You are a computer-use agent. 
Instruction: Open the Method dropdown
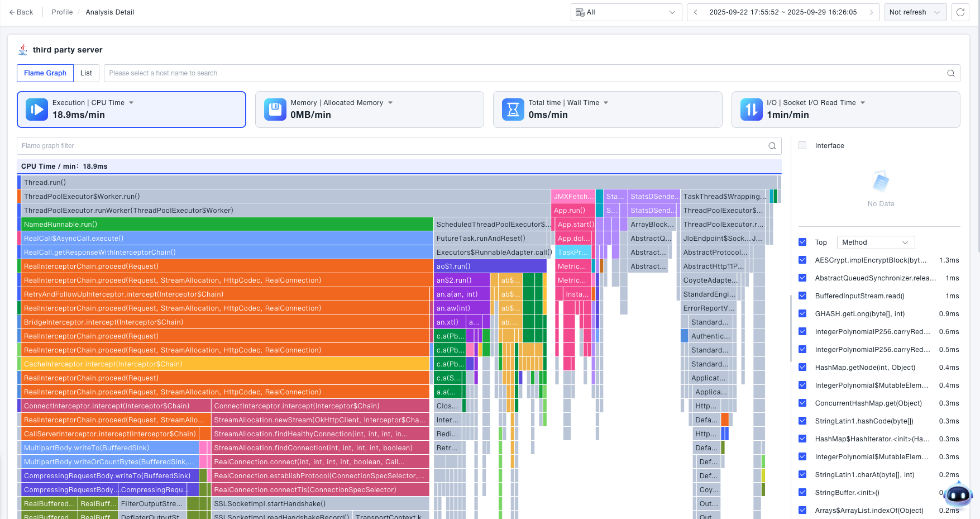point(875,242)
